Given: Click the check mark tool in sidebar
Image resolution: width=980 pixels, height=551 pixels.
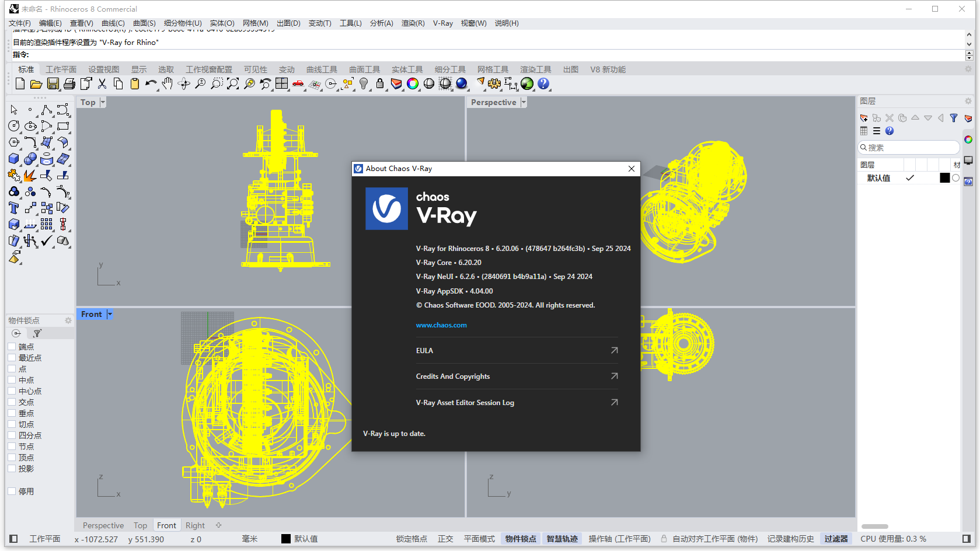Looking at the screenshot, I should pos(47,240).
